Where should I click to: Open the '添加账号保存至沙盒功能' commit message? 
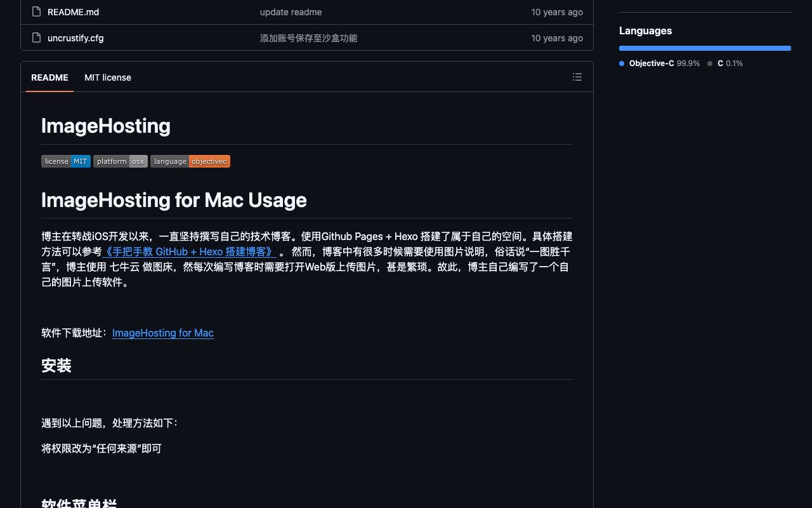click(308, 38)
